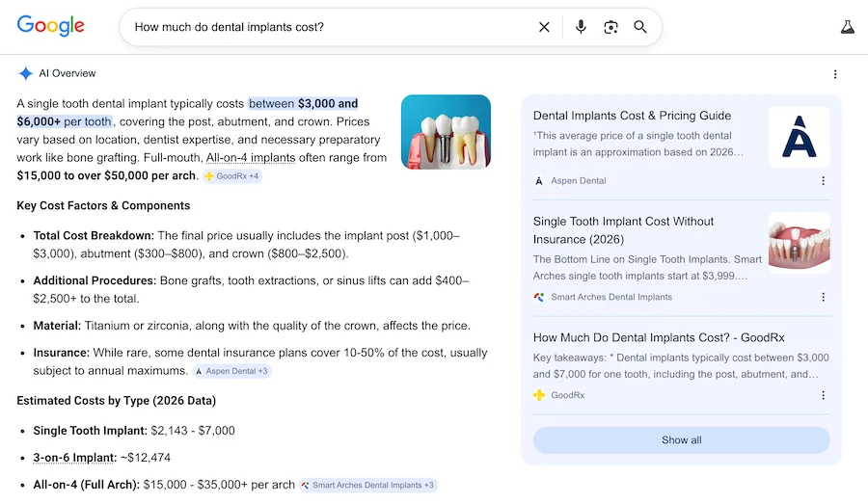Follow the 3-on-6 Implant underlined link
Screen dimensions: 868x504
(x=74, y=458)
